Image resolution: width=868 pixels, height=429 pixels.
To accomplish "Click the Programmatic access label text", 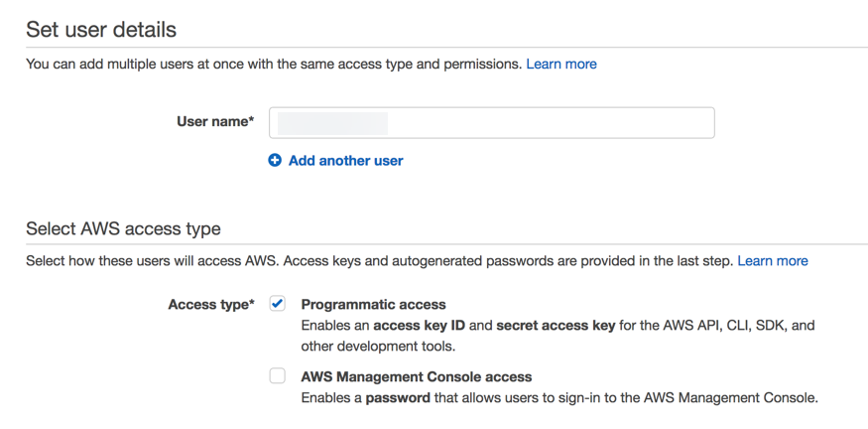I will click(373, 304).
